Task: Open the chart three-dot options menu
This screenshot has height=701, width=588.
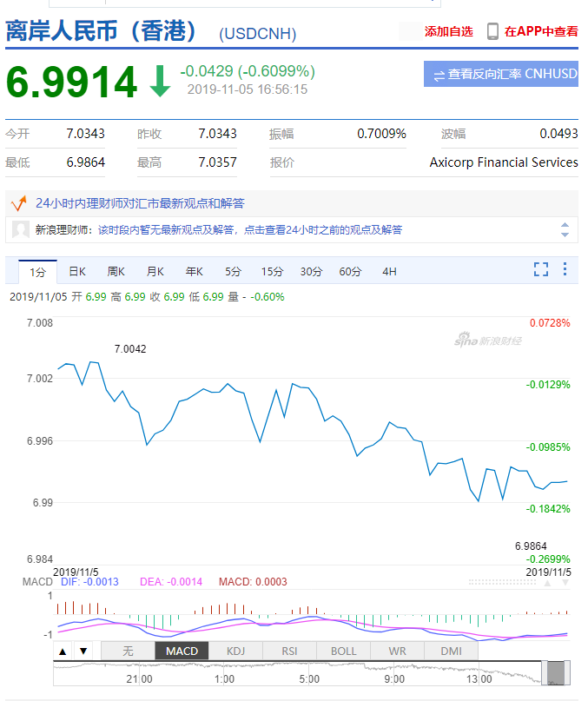Action: (565, 270)
